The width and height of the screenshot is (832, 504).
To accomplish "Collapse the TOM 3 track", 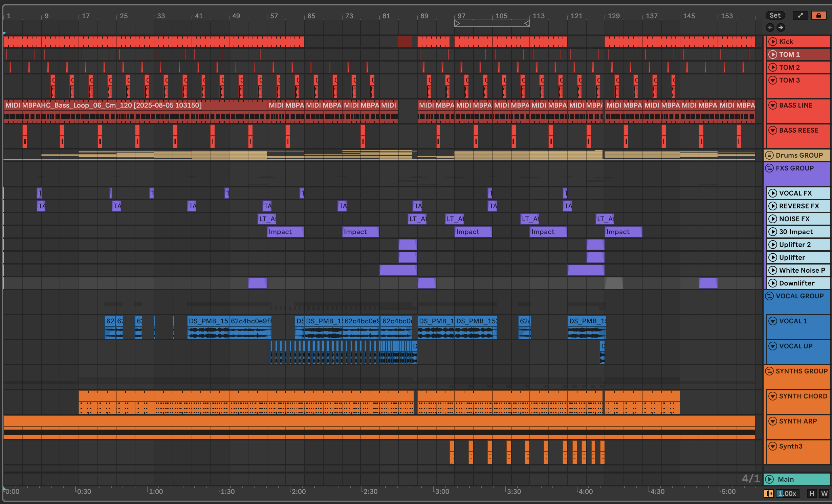I will pyautogui.click(x=772, y=80).
